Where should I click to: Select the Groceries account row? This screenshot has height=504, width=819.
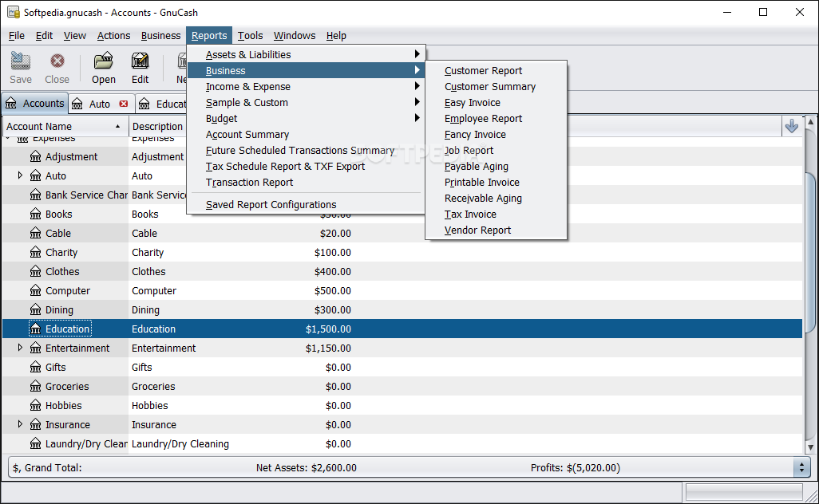click(402, 387)
